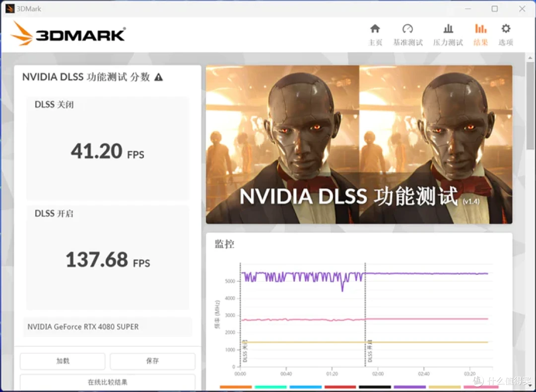Image resolution: width=536 pixels, height=392 pixels.
Task: Click the DLSS 关闭 marker line in chart
Action: [241, 315]
